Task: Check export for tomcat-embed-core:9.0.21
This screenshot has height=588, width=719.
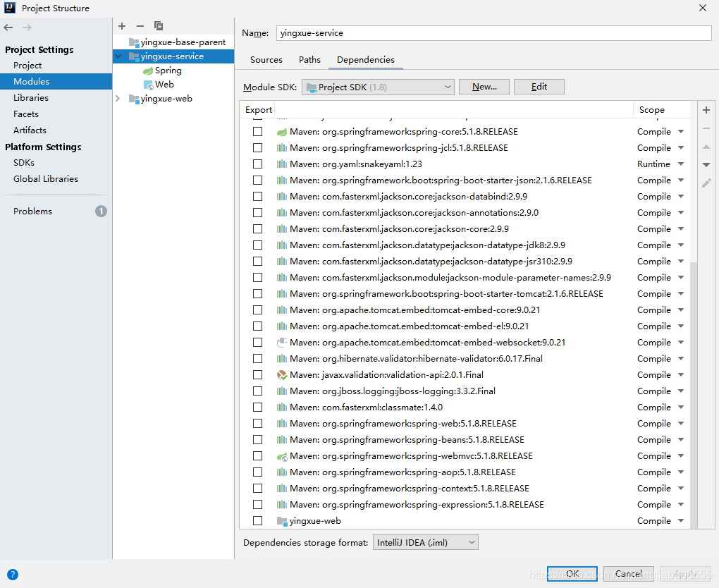Action: coord(258,310)
